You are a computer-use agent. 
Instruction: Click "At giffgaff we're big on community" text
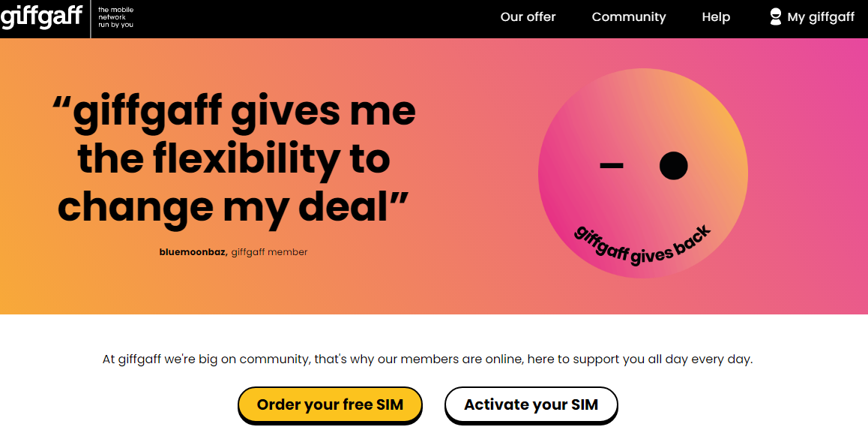point(205,359)
